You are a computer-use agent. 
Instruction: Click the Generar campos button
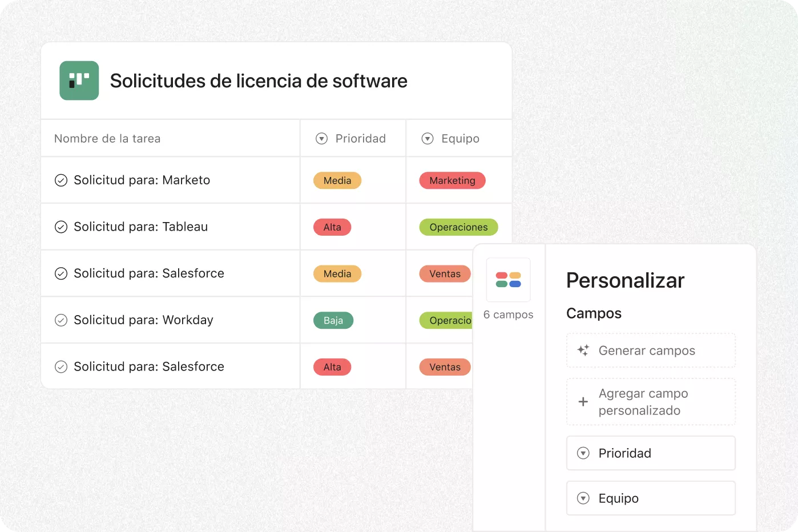[651, 350]
